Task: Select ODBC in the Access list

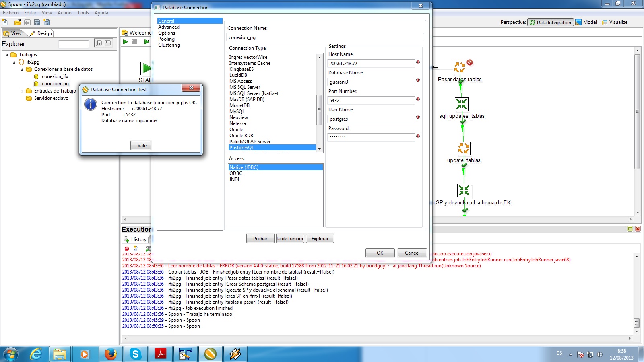Action: 236,173
